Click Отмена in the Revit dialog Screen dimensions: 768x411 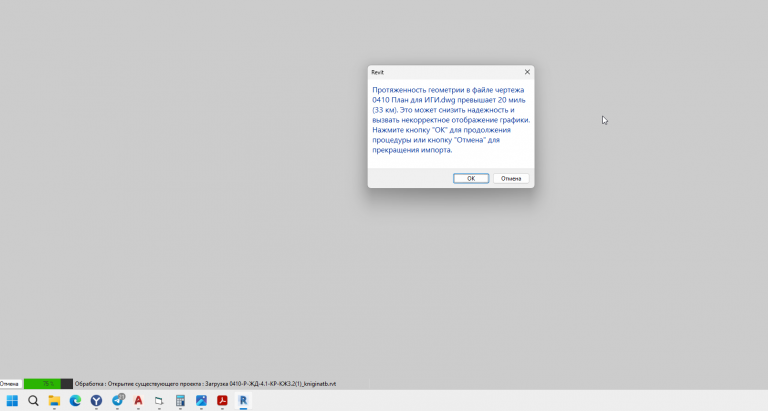click(511, 178)
